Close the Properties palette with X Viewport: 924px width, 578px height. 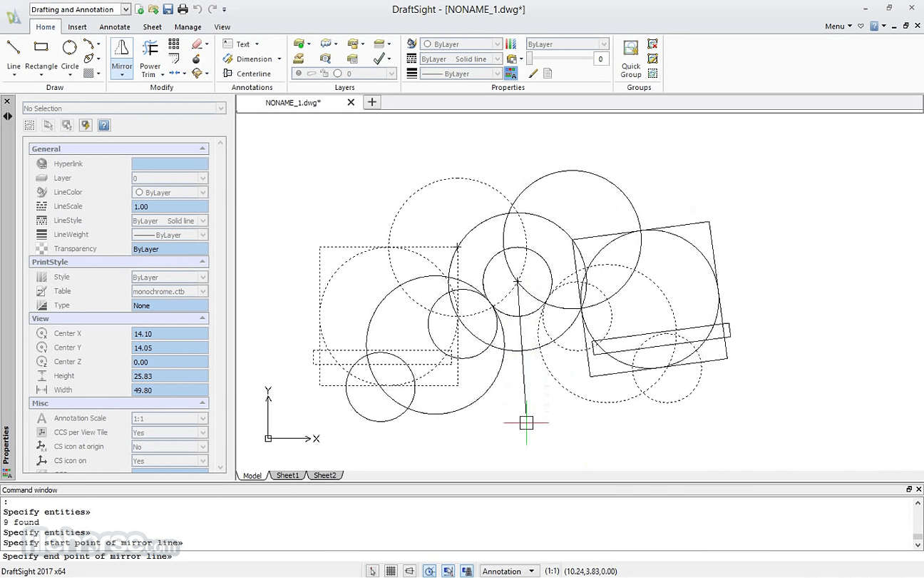7,101
